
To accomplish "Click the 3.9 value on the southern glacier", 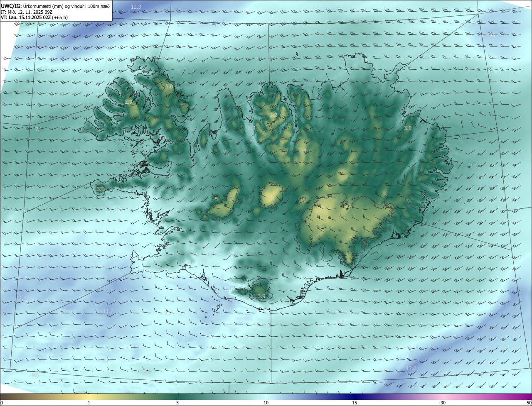I will coord(261,296).
